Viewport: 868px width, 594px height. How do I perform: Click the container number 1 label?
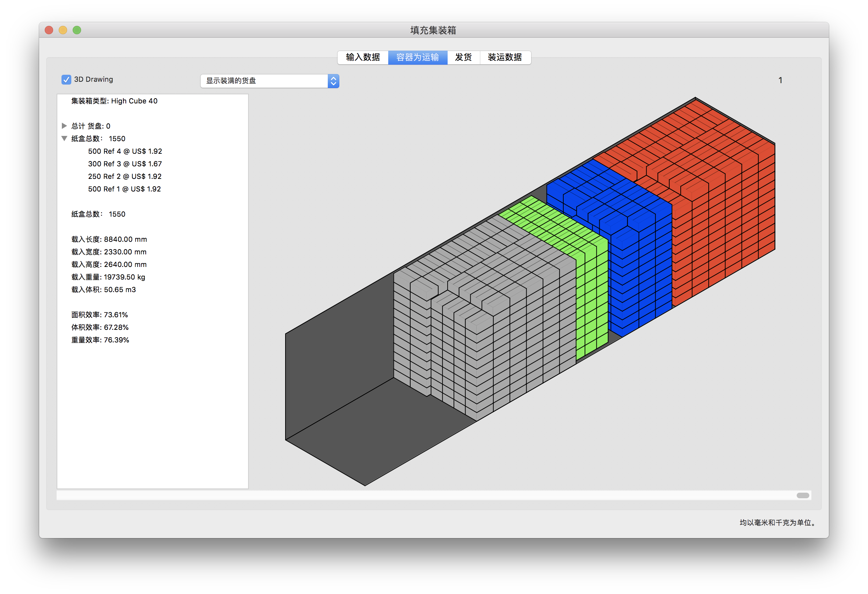click(x=780, y=80)
